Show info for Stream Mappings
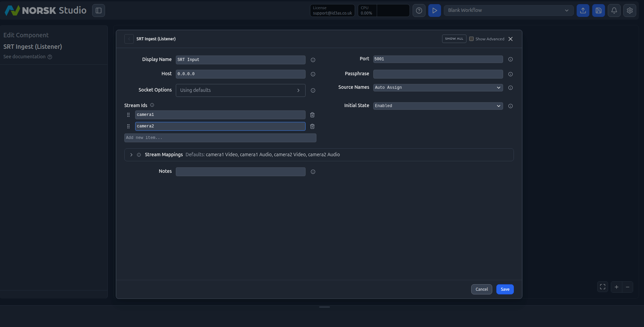This screenshot has height=327, width=644. (x=139, y=155)
